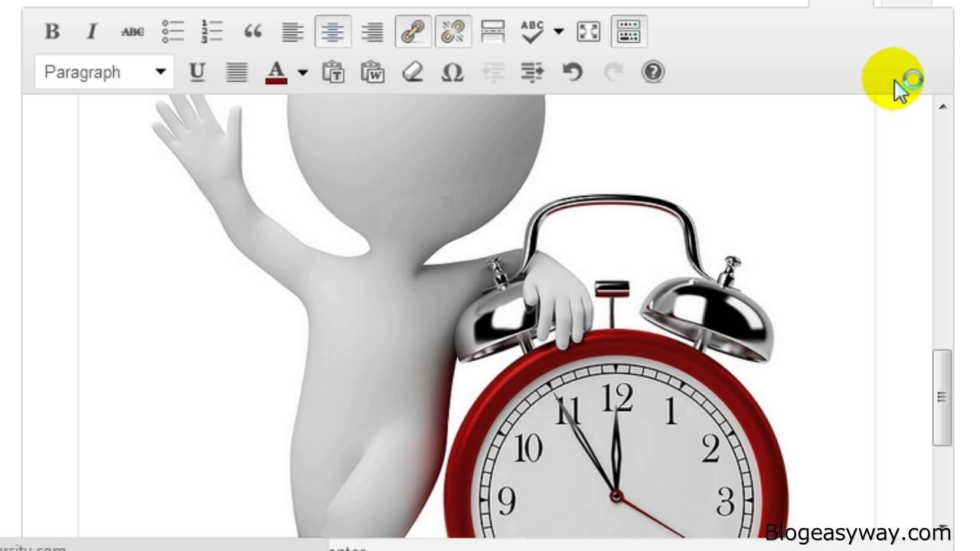Click Paste as plain text icon
This screenshot has height=551, width=980.
pyautogui.click(x=333, y=72)
